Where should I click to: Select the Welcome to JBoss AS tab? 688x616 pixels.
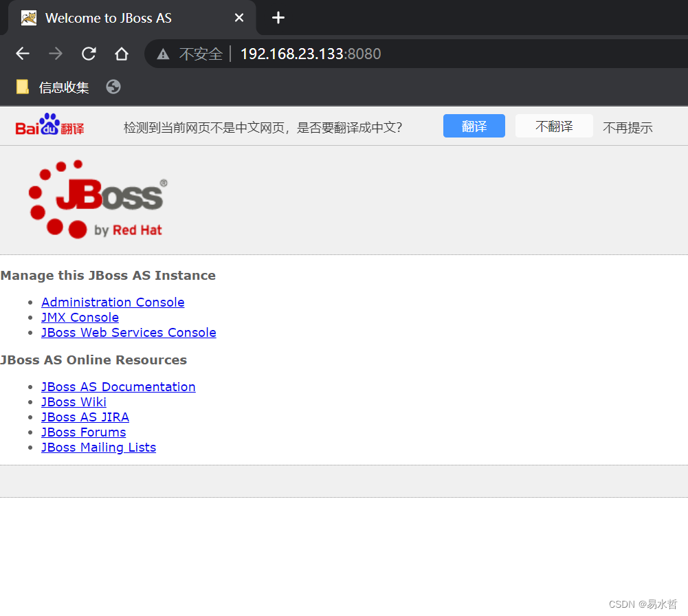point(132,18)
